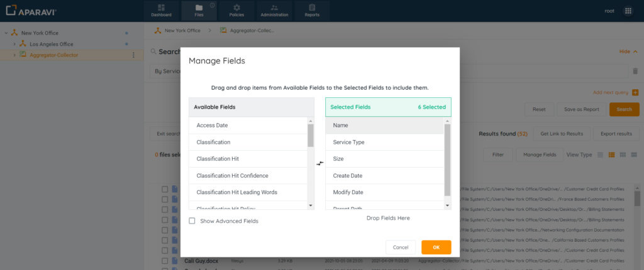Screen dimensions: 644x270
Task: Switch to the grid view type icon
Action: 621,154
